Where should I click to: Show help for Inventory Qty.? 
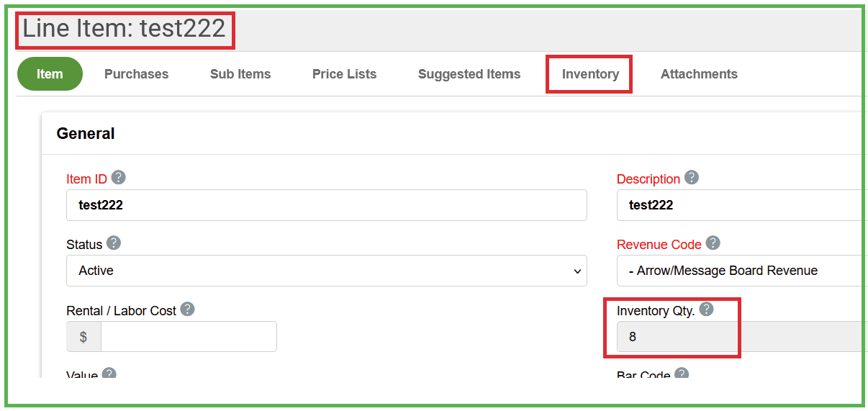click(x=706, y=310)
